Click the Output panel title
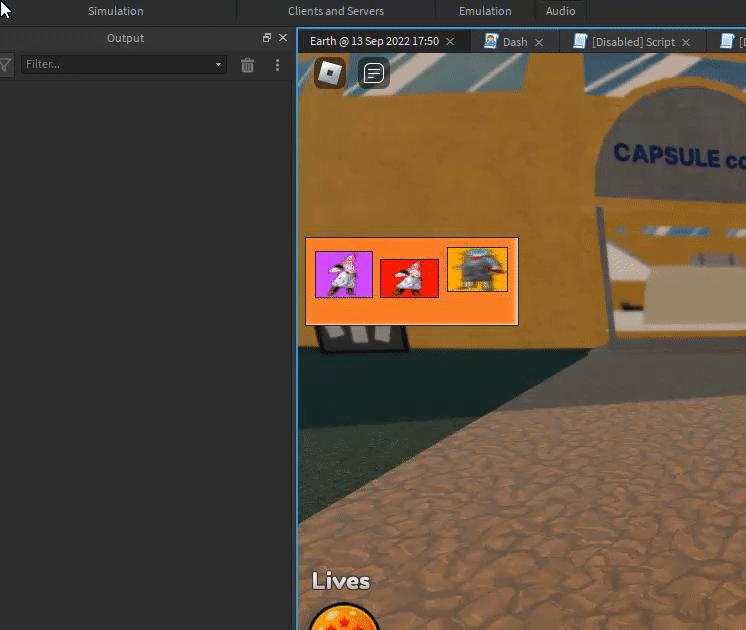Screen dimensions: 746x630 pyautogui.click(x=125, y=38)
